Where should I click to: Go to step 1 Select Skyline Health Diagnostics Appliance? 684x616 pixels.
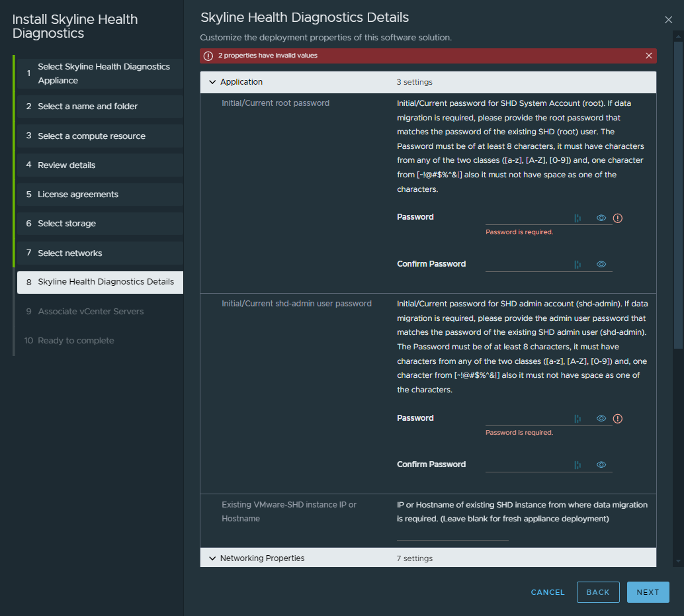point(100,73)
